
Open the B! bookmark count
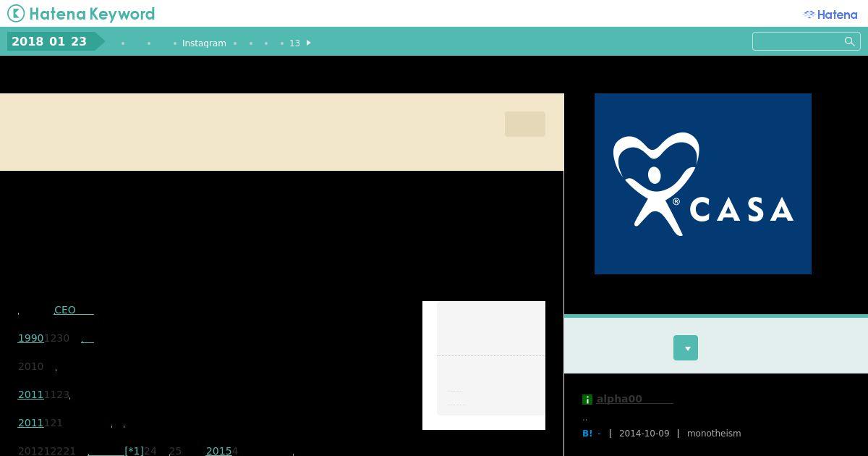point(592,434)
